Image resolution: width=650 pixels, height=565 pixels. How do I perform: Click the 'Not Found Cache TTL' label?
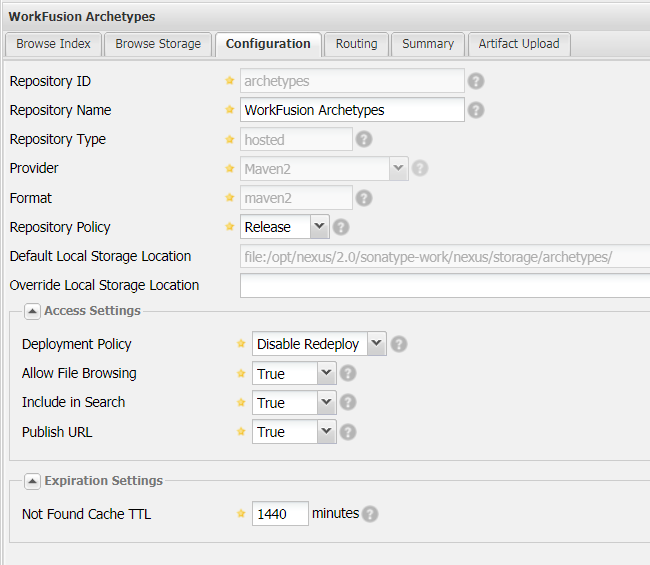click(87, 514)
